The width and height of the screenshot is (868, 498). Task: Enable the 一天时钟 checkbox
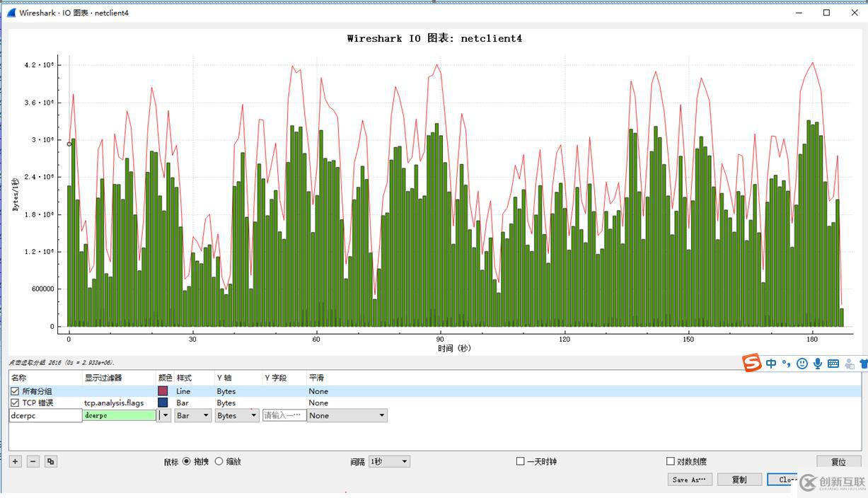[x=520, y=461]
